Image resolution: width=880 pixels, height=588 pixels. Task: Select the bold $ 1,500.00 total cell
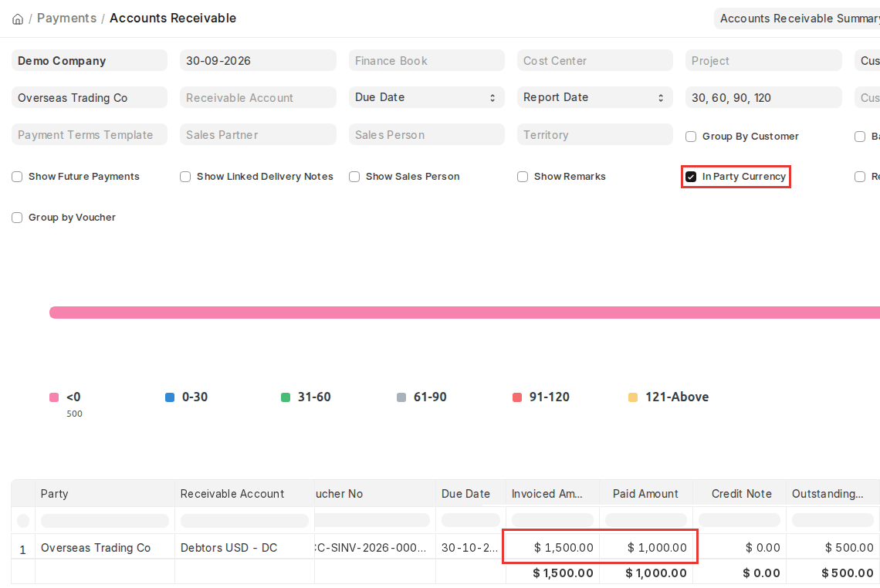pyautogui.click(x=553, y=573)
